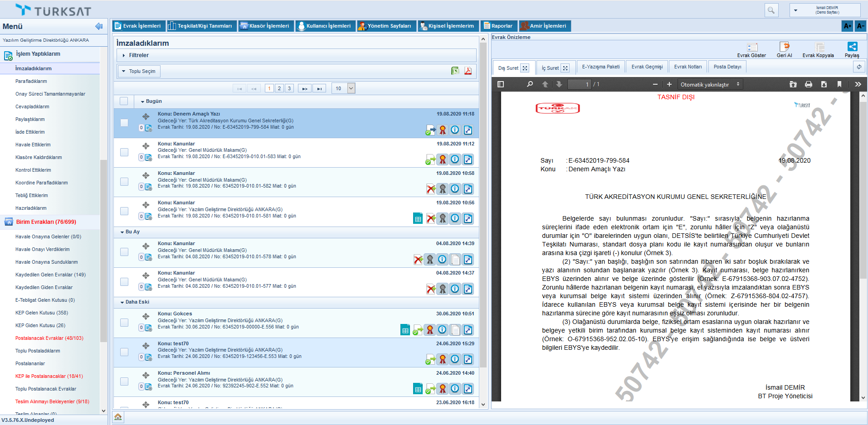Open search magnifier in top bar

pos(771,10)
